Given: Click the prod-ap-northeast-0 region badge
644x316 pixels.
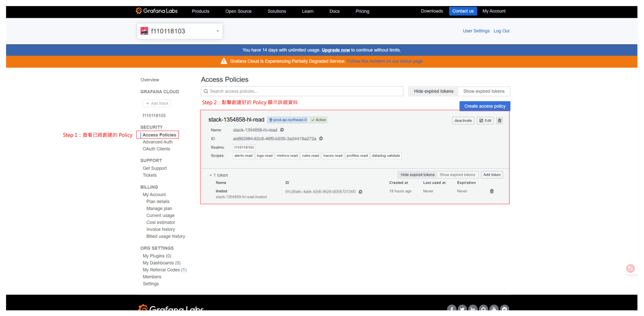Looking at the screenshot, I should point(288,120).
